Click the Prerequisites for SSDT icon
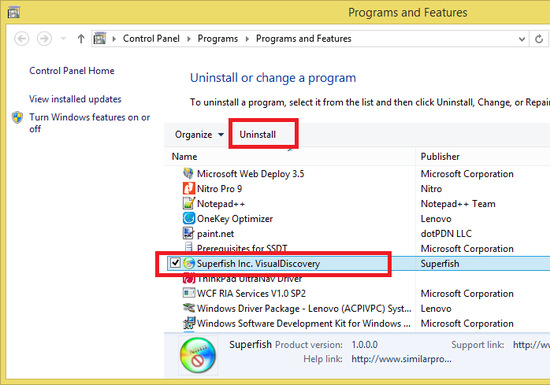Screen dimensions: 550x385 coord(189,247)
